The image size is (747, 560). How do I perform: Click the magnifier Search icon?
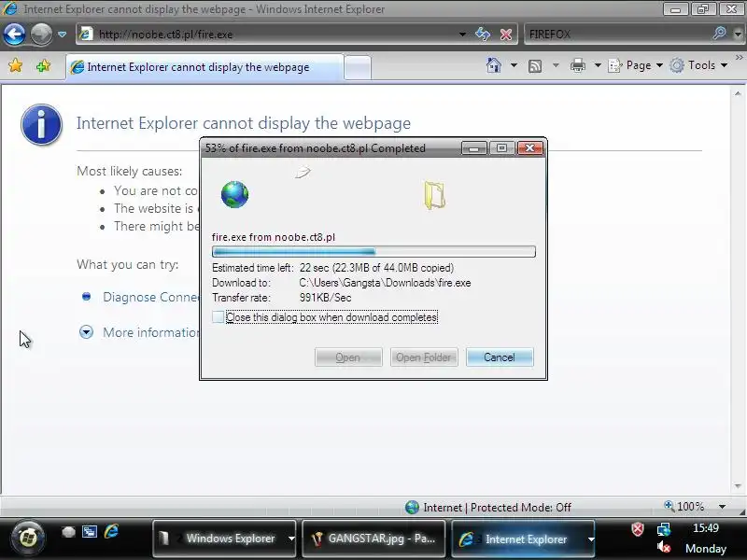pyautogui.click(x=719, y=34)
